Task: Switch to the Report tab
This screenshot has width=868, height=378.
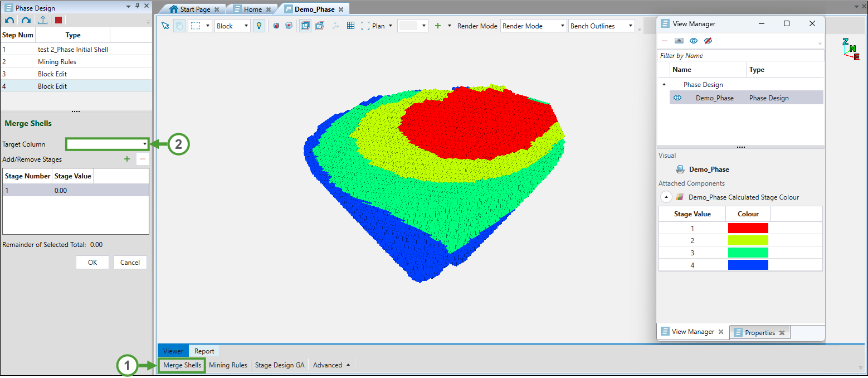Action: pyautogui.click(x=204, y=351)
